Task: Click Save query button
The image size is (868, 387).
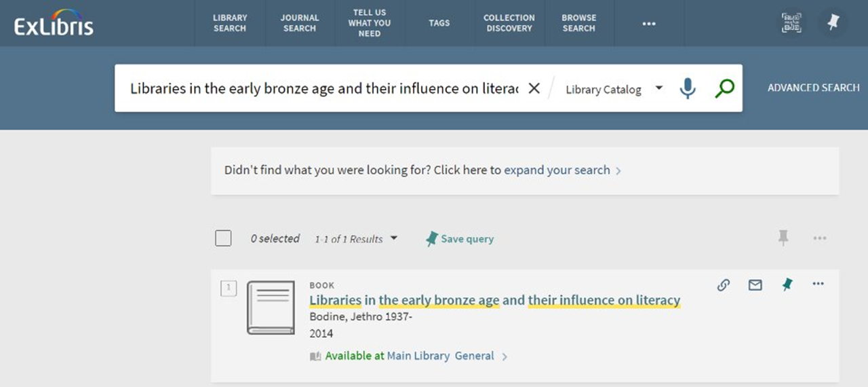Action: 460,239
